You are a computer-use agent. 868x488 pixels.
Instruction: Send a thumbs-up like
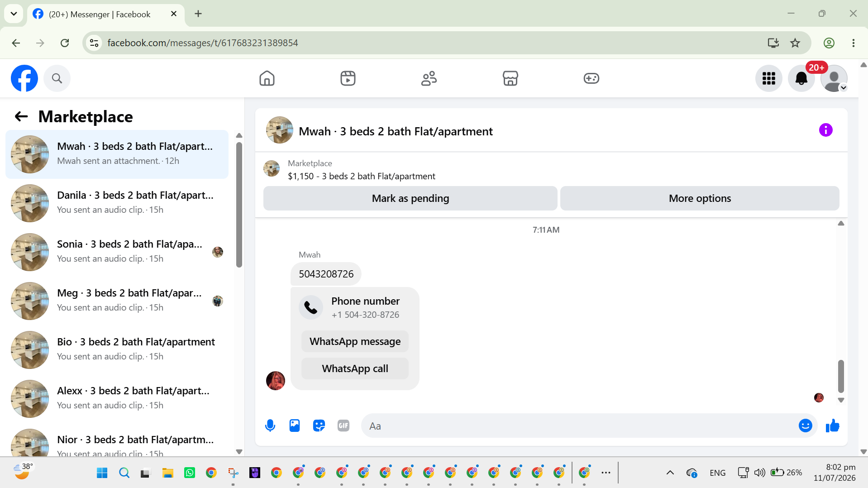(833, 426)
